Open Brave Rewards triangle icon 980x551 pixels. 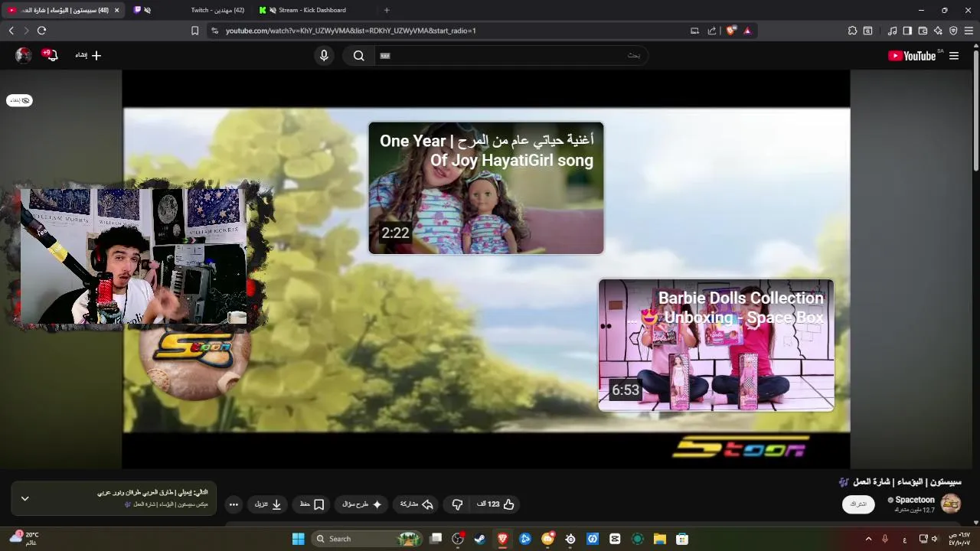(747, 31)
